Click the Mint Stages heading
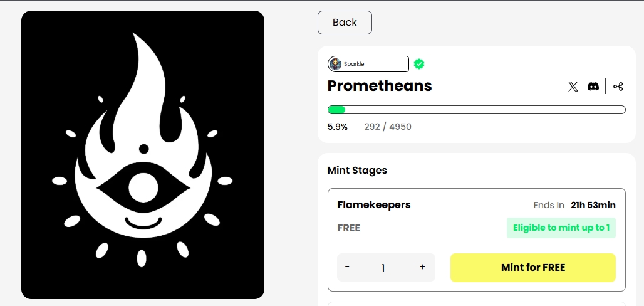Image resolution: width=644 pixels, height=306 pixels. point(357,171)
